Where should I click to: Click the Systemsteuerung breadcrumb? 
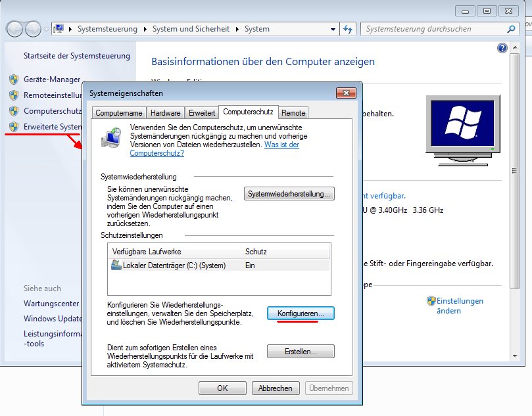click(107, 29)
